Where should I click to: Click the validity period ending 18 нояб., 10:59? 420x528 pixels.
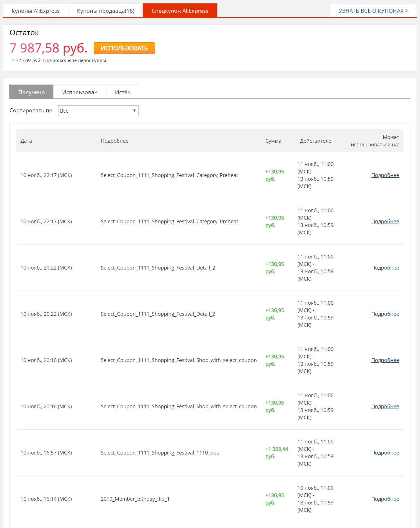[x=316, y=499]
